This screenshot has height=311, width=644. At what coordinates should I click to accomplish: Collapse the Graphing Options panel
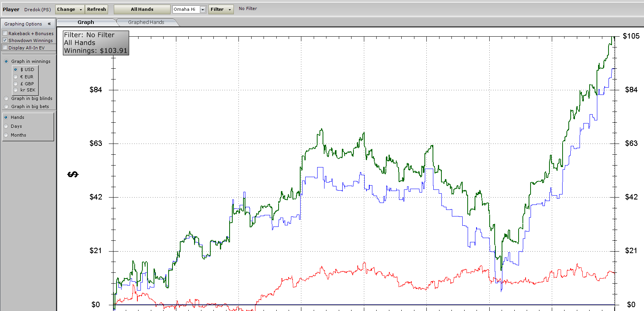coord(49,24)
